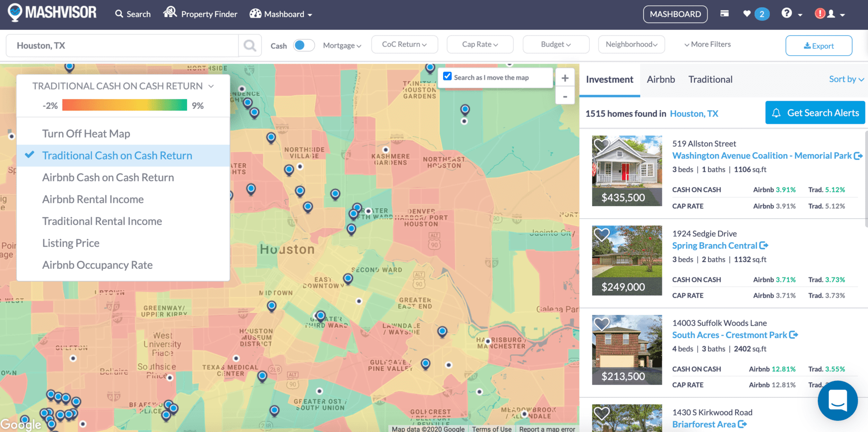Viewport: 868px width, 432px height.
Task: Click the billing card icon in the header
Action: (x=724, y=14)
